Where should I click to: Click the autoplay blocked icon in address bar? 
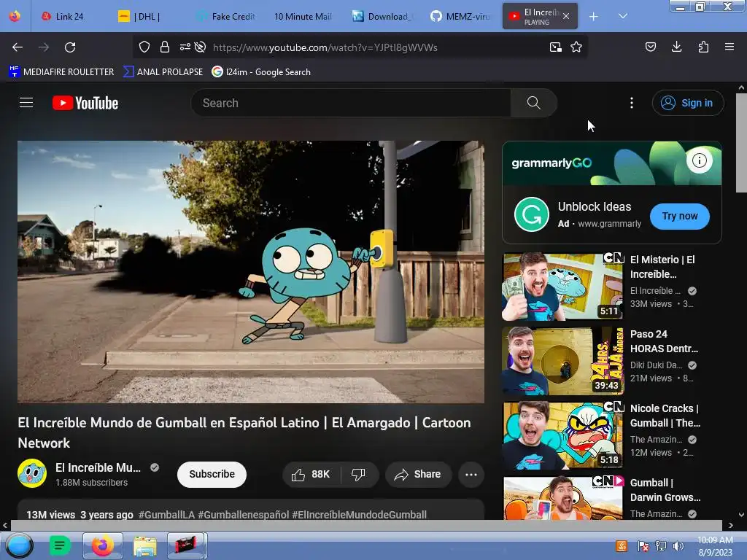[201, 47]
